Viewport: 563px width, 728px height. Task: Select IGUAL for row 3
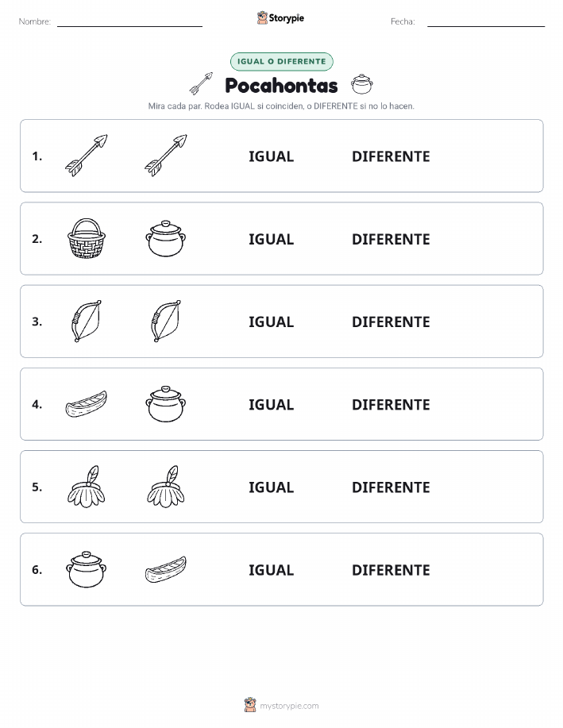(x=272, y=322)
